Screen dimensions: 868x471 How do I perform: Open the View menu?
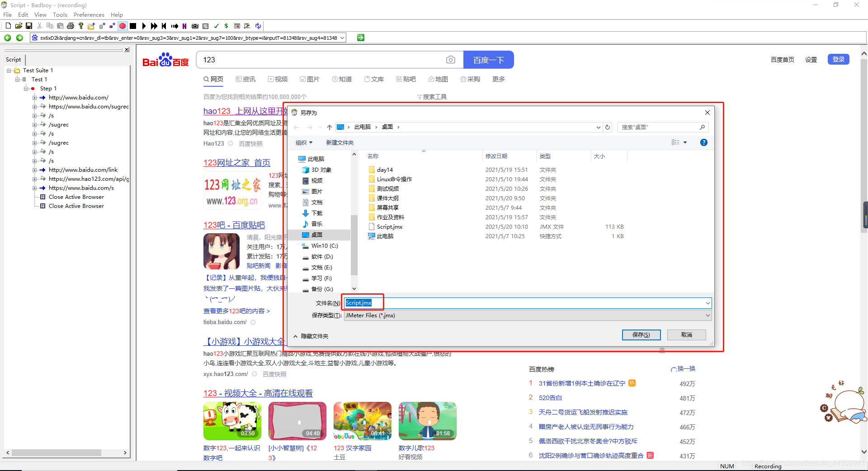pos(40,15)
